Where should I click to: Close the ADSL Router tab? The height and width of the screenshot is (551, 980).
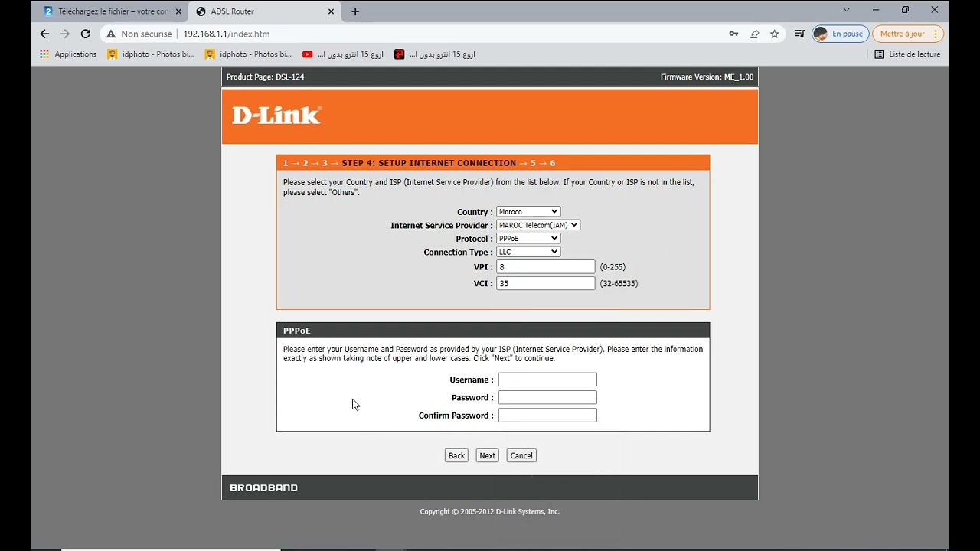coord(332,11)
